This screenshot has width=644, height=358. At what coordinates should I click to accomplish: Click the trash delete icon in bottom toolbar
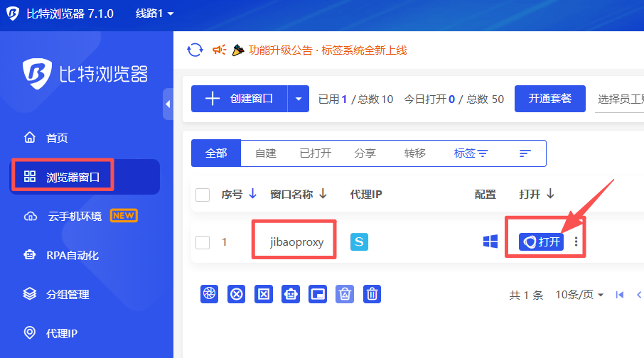click(372, 294)
